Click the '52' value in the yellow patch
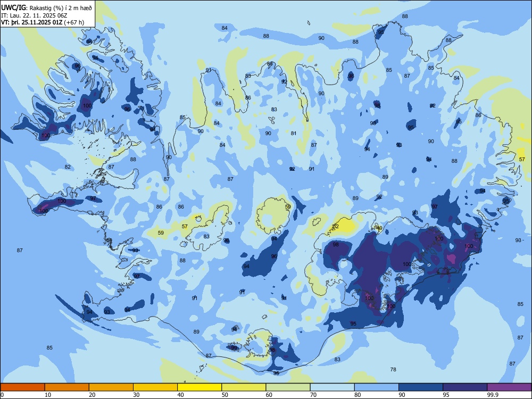532x399 pixels. [x=336, y=226]
